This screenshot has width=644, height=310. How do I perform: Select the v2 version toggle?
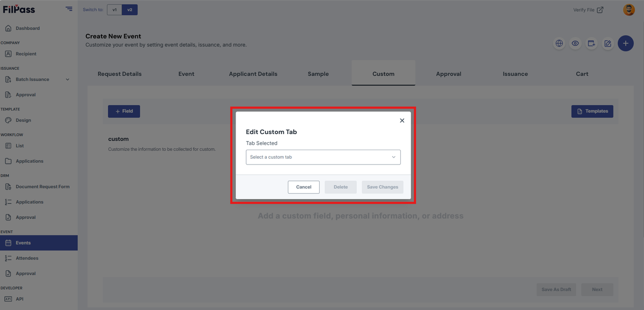point(129,10)
